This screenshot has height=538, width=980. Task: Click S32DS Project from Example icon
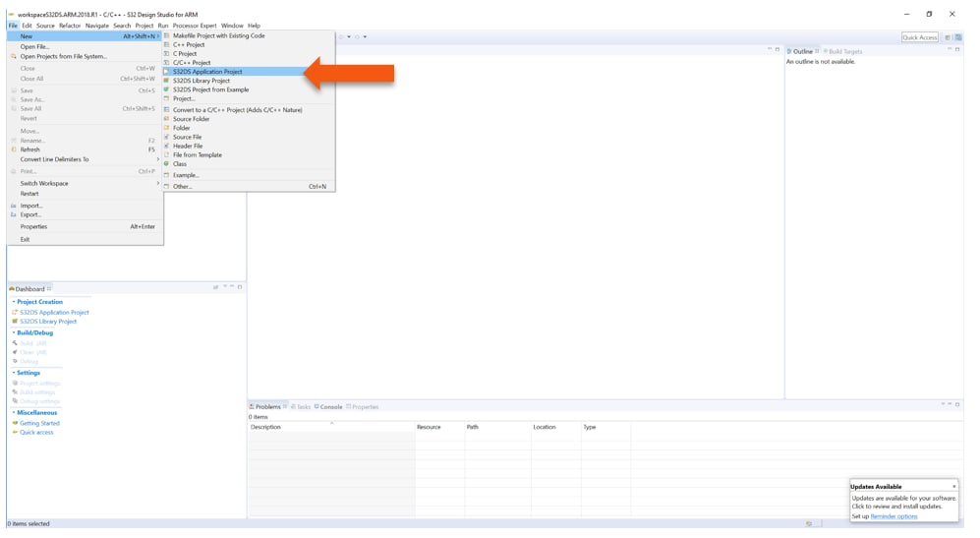click(166, 90)
